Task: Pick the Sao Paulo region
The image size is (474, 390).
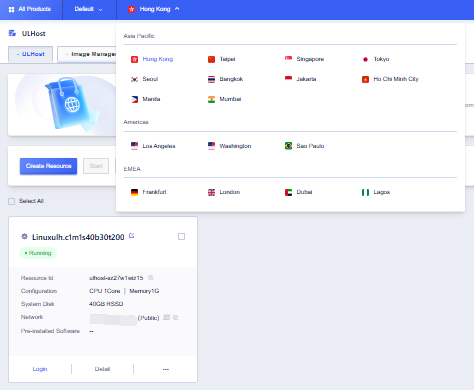Action: click(310, 146)
